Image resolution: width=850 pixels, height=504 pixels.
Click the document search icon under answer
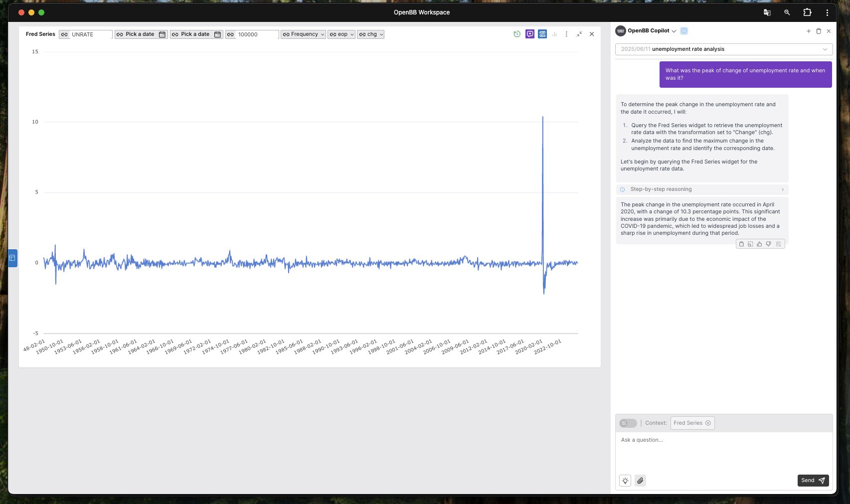tap(778, 244)
